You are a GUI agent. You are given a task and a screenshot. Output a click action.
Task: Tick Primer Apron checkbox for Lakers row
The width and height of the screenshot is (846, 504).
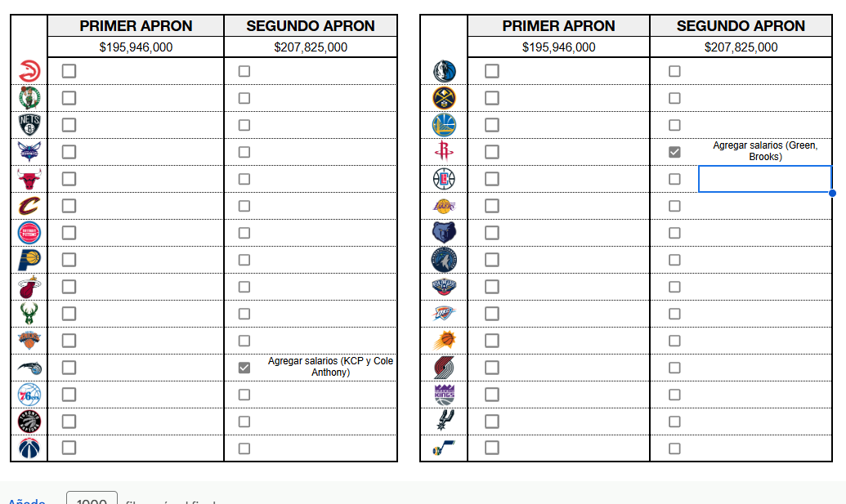tap(491, 206)
